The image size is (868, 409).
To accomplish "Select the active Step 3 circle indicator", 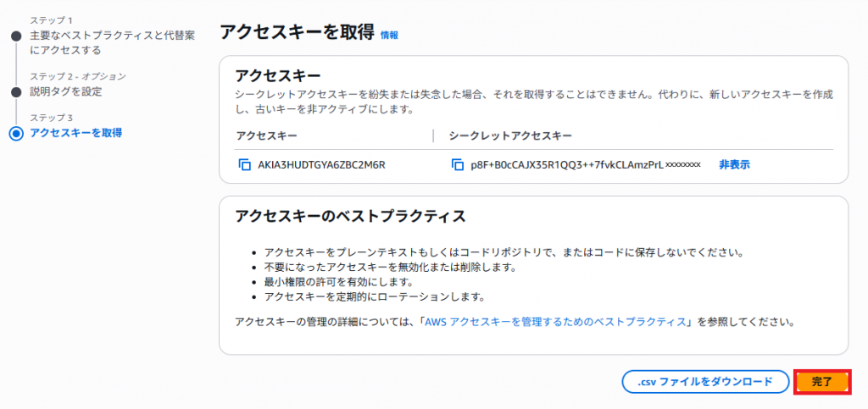I will [15, 133].
